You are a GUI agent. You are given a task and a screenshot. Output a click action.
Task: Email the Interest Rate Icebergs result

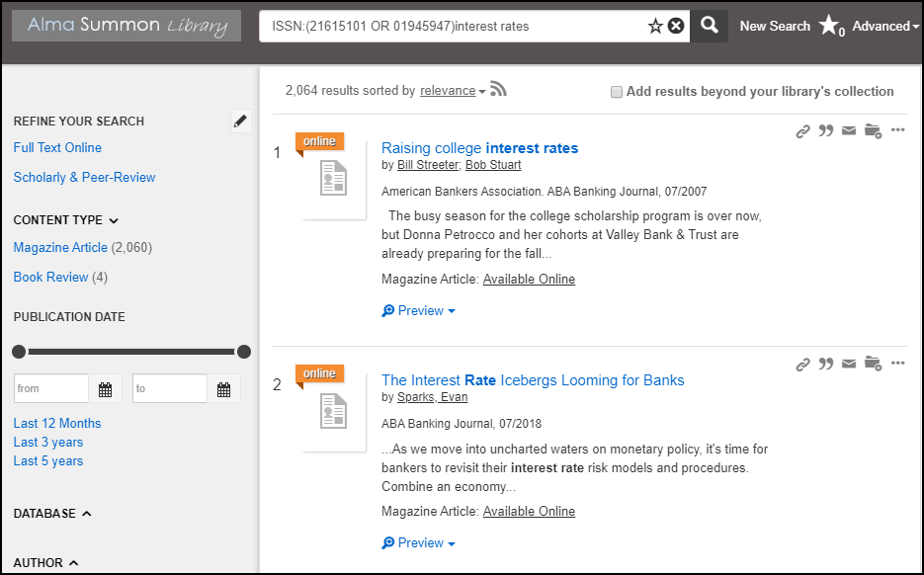(849, 364)
